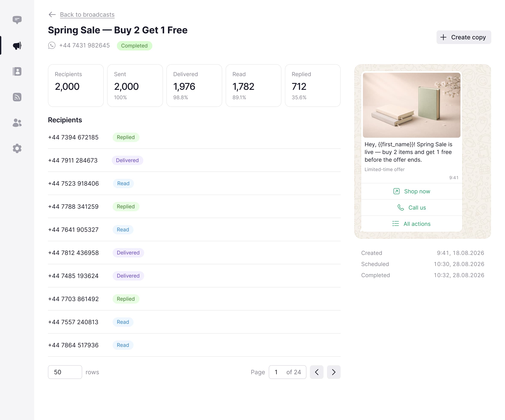505x420 pixels.
Task: Go to the next recipients page
Action: [x=333, y=372]
